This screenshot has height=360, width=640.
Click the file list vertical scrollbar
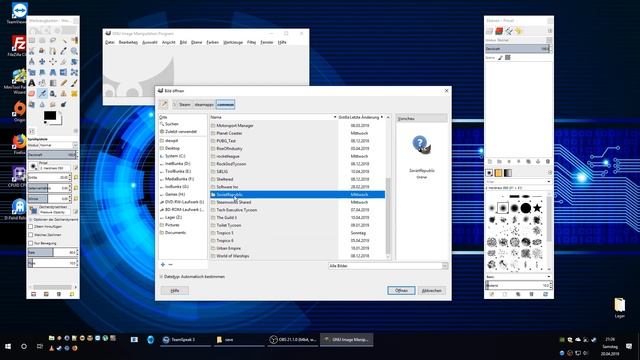click(x=388, y=216)
